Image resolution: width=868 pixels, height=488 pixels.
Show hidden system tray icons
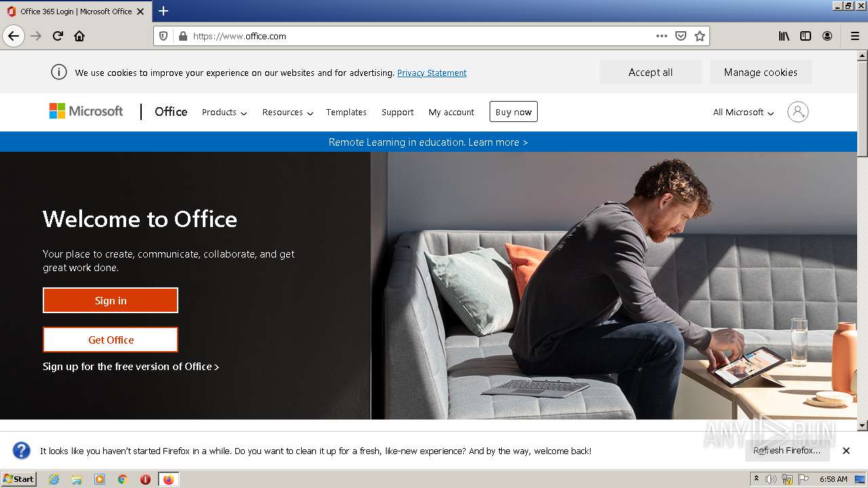[x=756, y=479]
